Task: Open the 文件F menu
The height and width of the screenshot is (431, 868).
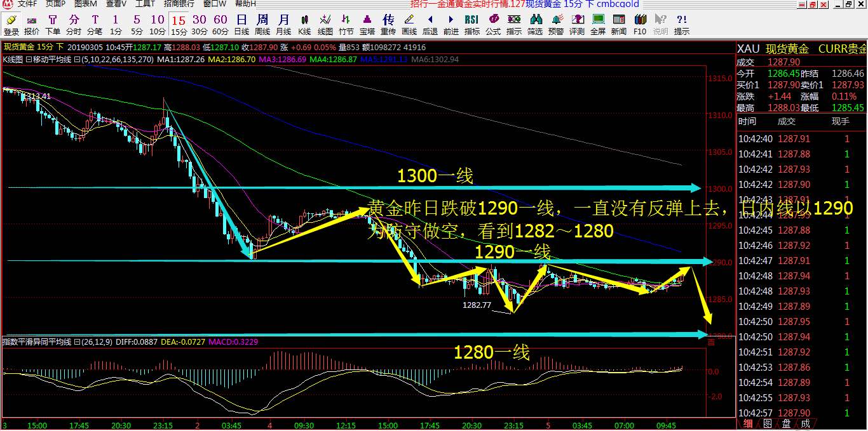Action: [27, 4]
